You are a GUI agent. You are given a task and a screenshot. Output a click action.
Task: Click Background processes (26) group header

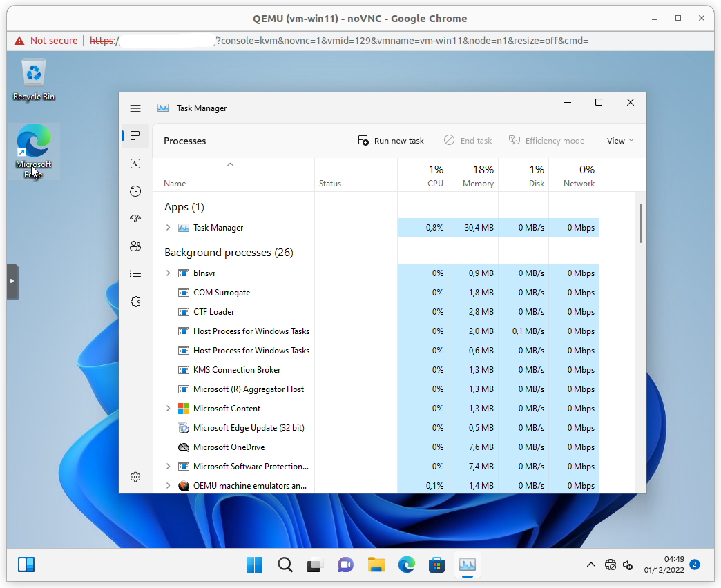coord(229,253)
